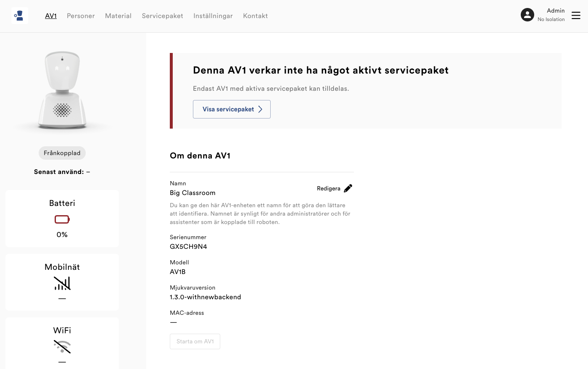This screenshot has width=588, height=369.
Task: Open the AV1 tab
Action: coord(51,16)
